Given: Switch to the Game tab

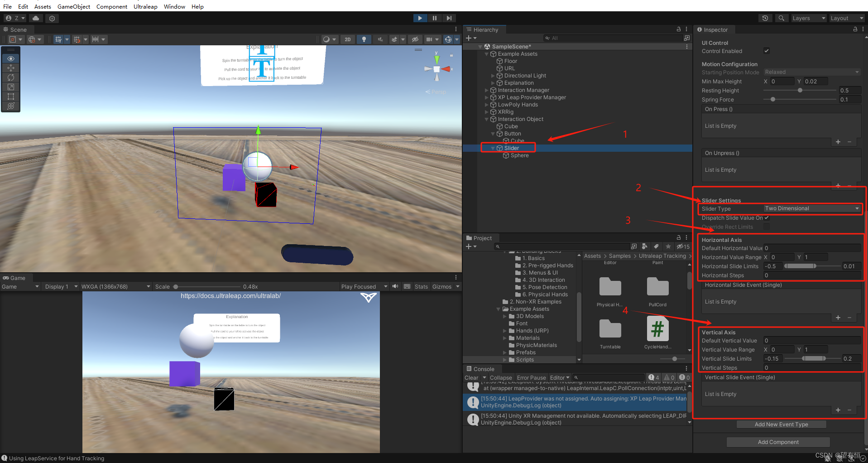Looking at the screenshot, I should (x=14, y=278).
